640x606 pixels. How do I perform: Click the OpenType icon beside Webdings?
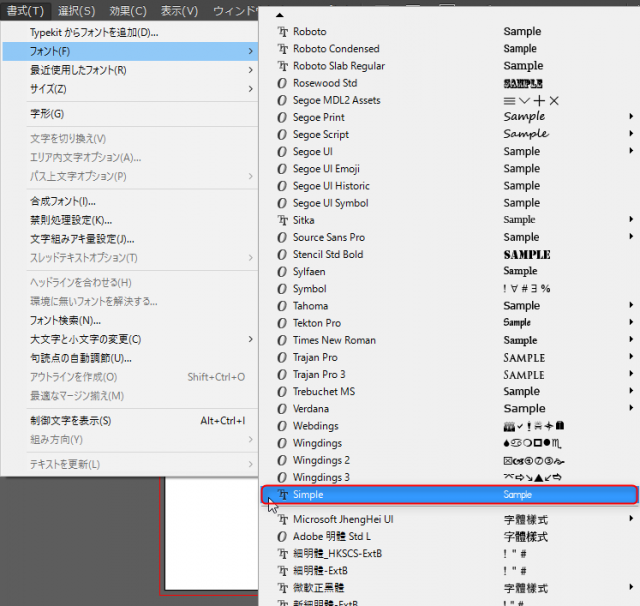282,426
